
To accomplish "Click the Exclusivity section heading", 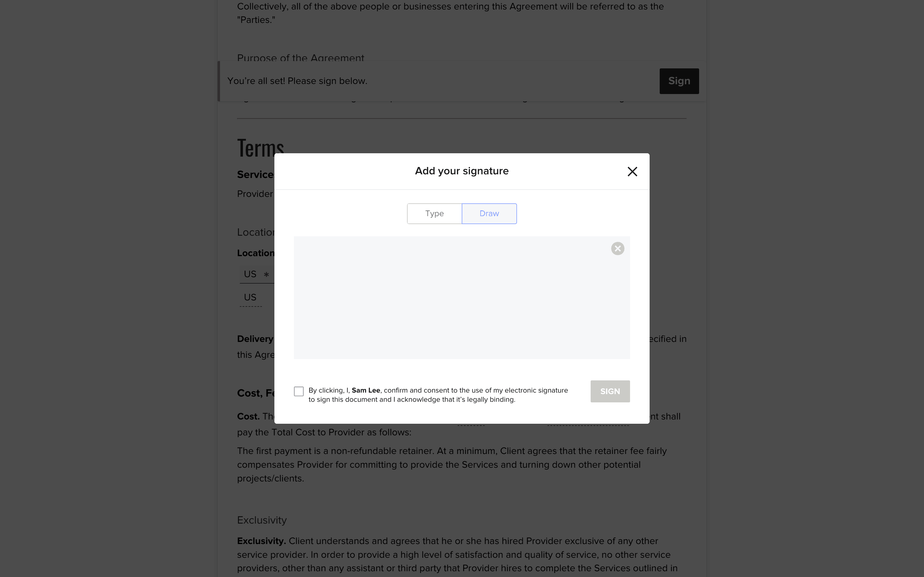I will tap(262, 520).
